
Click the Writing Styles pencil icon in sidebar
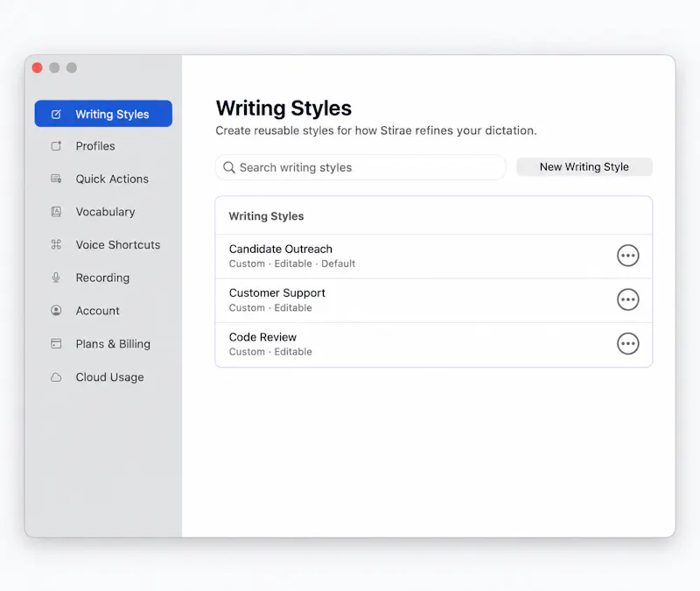(x=56, y=114)
